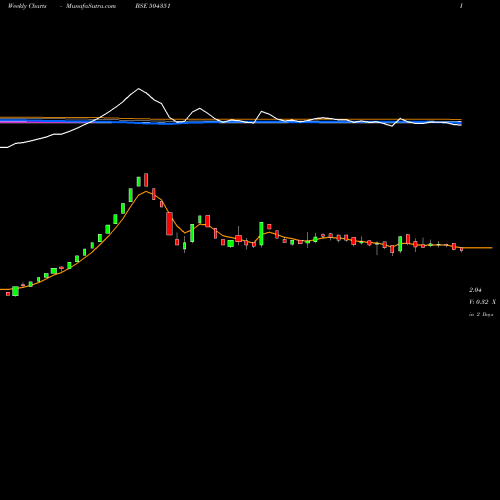Image resolution: width=500 pixels, height=500 pixels.
Task: Click the peak of the white indicator line
Action: [139, 89]
